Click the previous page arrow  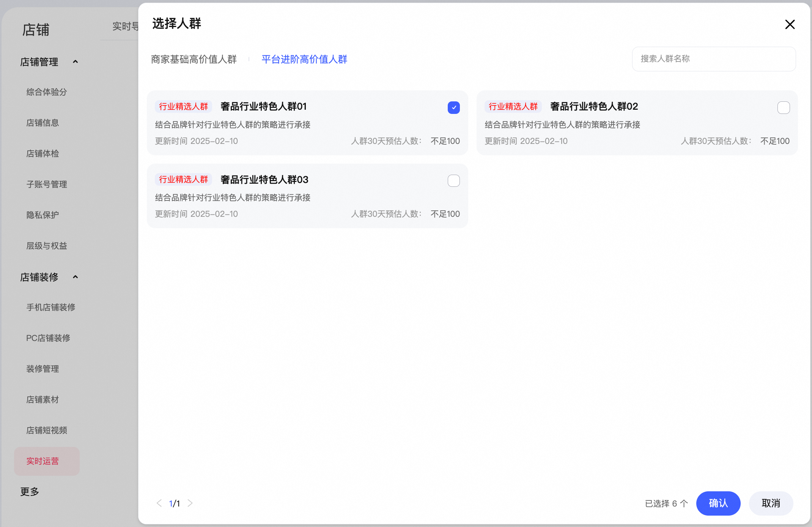pos(159,503)
